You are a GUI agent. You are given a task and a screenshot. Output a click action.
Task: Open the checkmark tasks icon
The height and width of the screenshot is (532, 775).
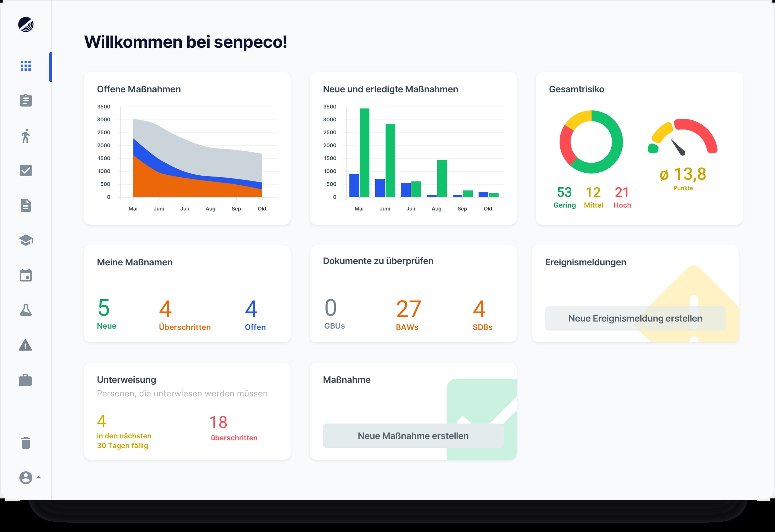26,170
